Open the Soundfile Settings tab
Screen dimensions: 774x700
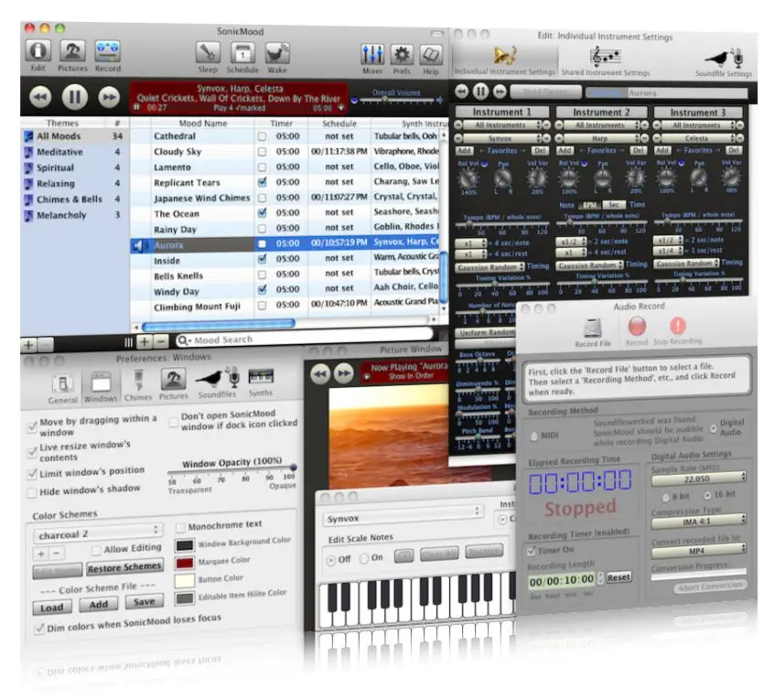tap(724, 62)
